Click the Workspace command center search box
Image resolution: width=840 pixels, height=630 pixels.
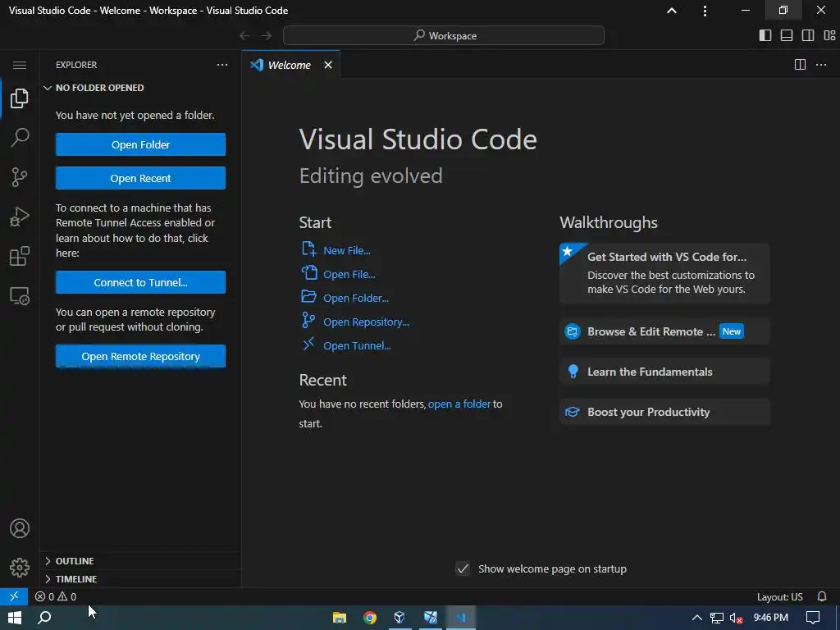click(444, 35)
